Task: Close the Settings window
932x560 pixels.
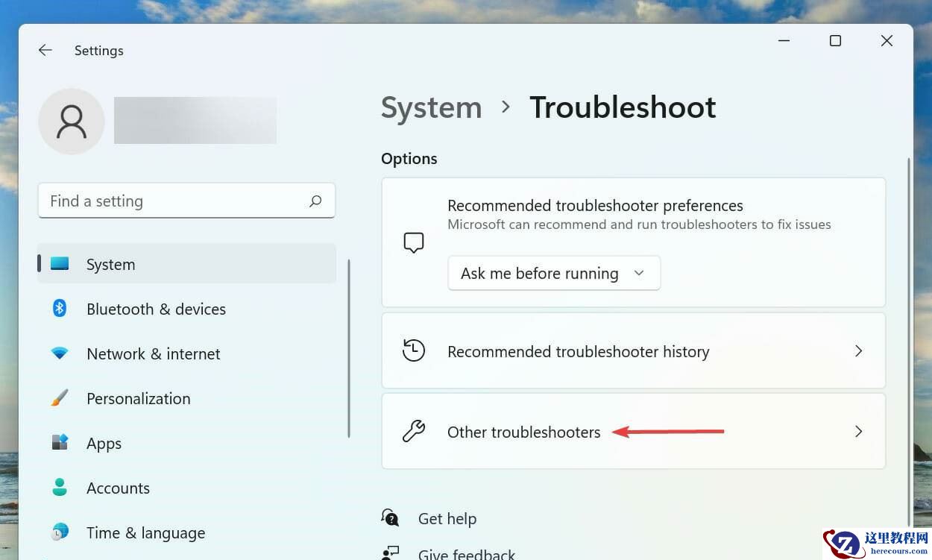Action: click(x=887, y=41)
